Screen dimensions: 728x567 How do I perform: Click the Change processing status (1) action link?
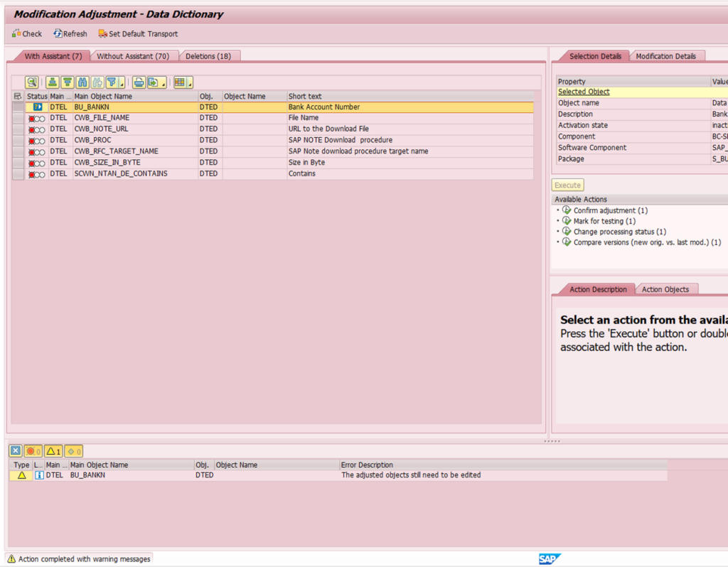pos(620,232)
